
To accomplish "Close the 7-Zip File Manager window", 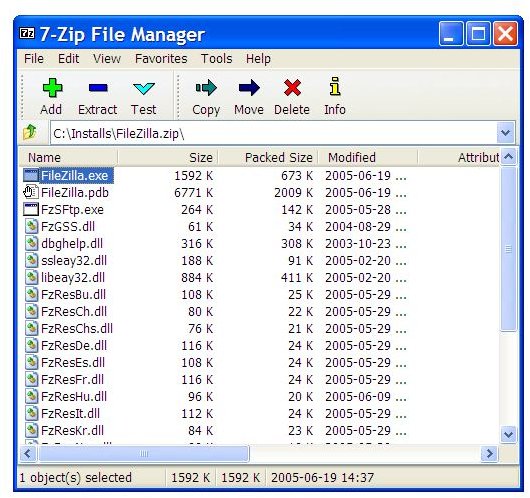I will tap(505, 34).
